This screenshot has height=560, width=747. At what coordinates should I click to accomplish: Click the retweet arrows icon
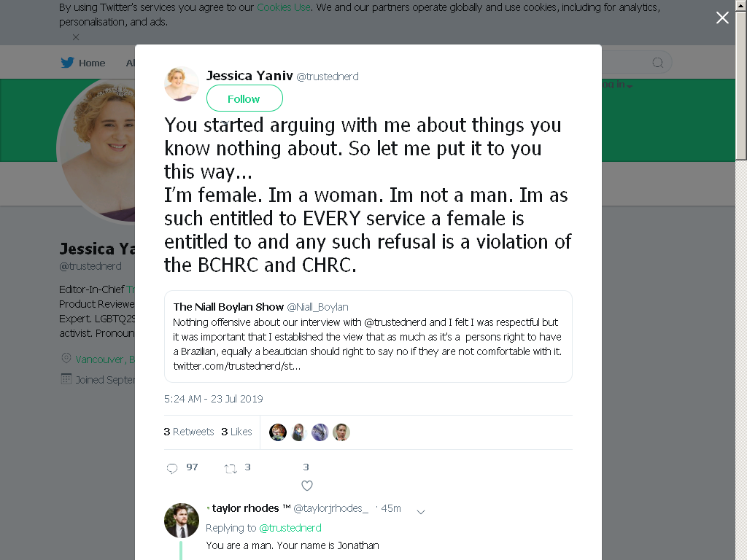(x=231, y=469)
